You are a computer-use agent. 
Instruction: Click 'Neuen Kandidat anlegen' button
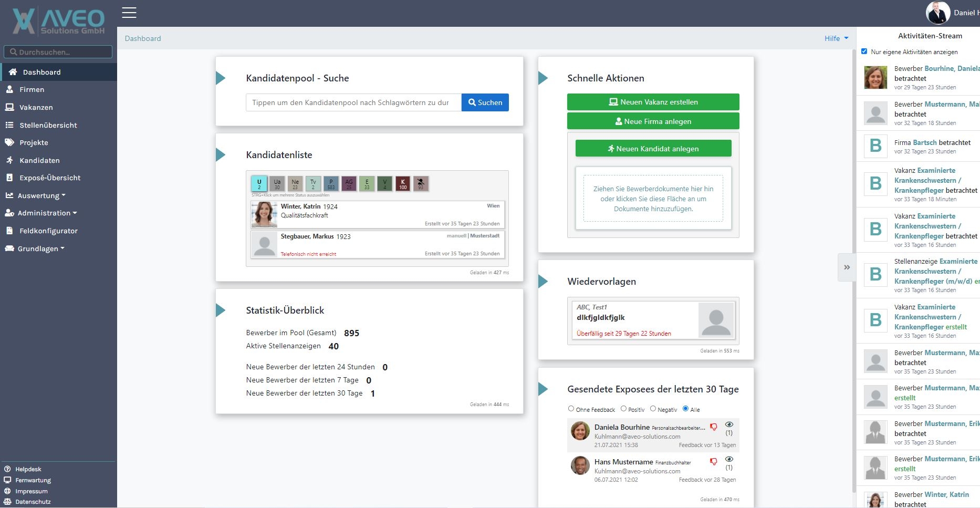tap(653, 149)
